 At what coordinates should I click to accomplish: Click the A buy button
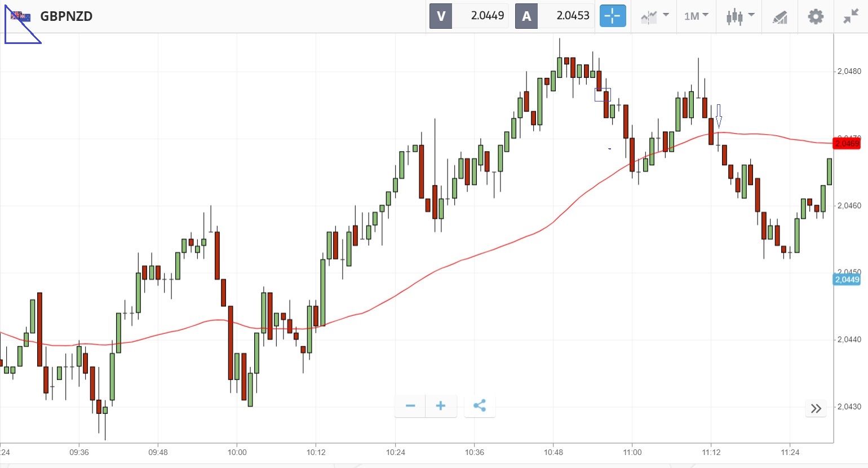coord(526,16)
